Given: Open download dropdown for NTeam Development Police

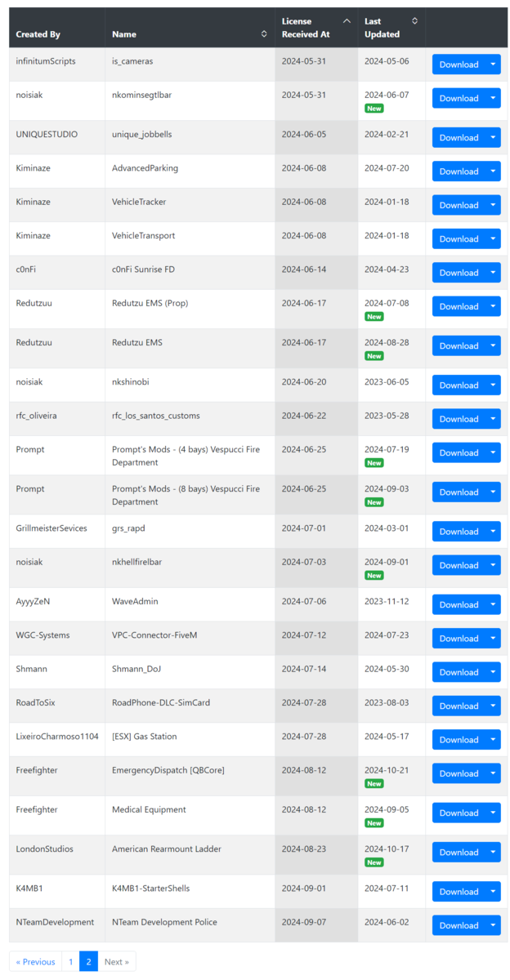Looking at the screenshot, I should tap(493, 925).
